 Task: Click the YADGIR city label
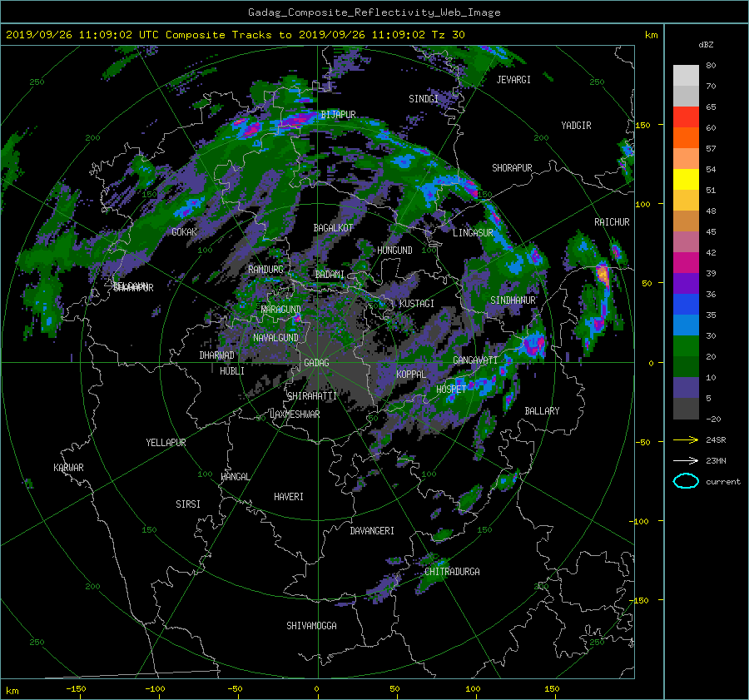coord(576,126)
